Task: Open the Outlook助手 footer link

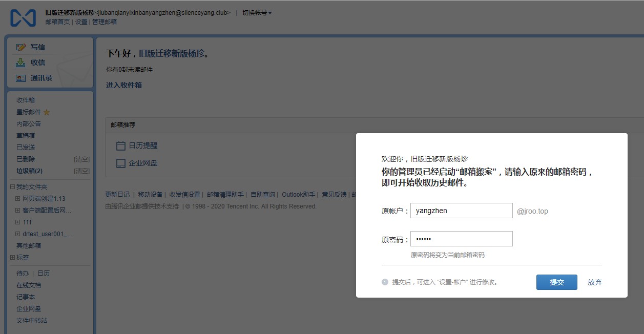Action: pyautogui.click(x=299, y=195)
